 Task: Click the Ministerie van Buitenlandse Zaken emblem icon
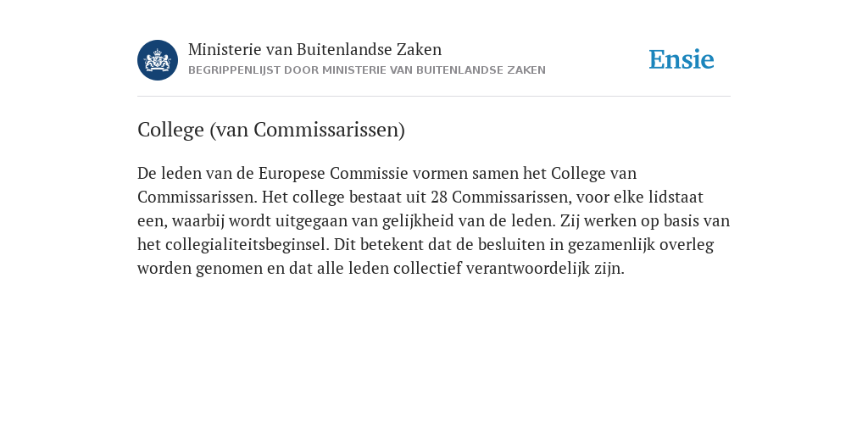(158, 60)
